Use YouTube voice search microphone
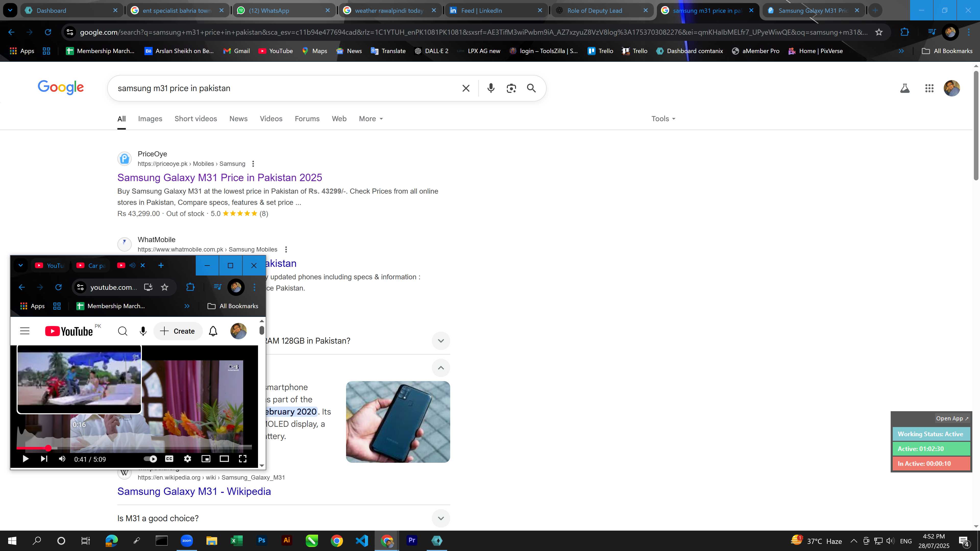 tap(143, 331)
